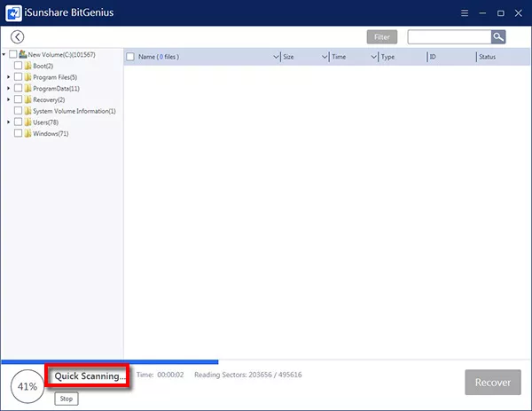Image resolution: width=532 pixels, height=411 pixels.
Task: Expand the Recovery(2) node
Action: coord(9,99)
